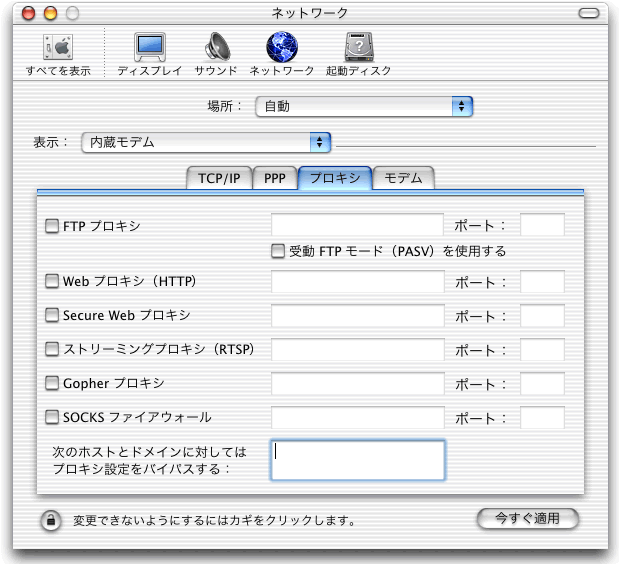This screenshot has width=619, height=564.
Task: Click the padlock icon to prevent changes
Action: pyautogui.click(x=50, y=520)
